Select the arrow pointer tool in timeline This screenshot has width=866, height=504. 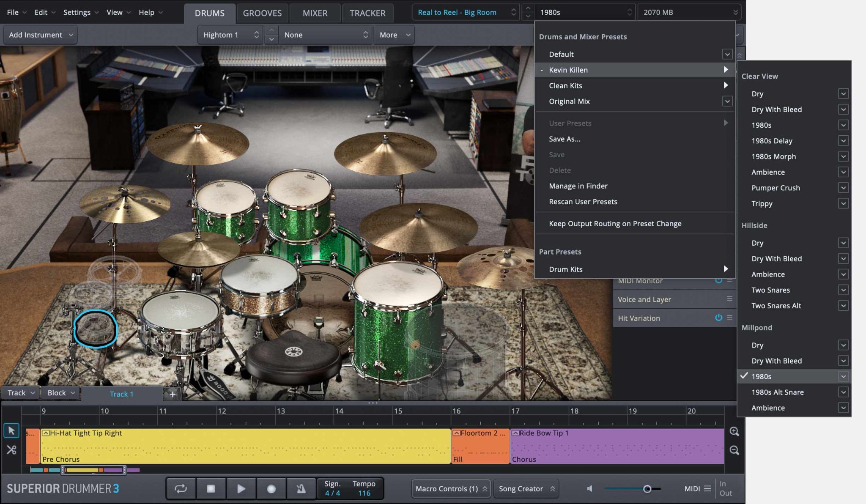pos(11,431)
